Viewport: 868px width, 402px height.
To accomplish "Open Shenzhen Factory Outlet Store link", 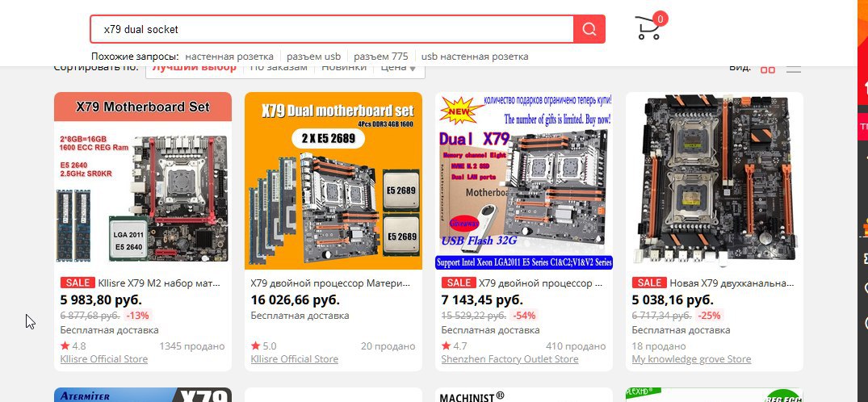I will [509, 359].
